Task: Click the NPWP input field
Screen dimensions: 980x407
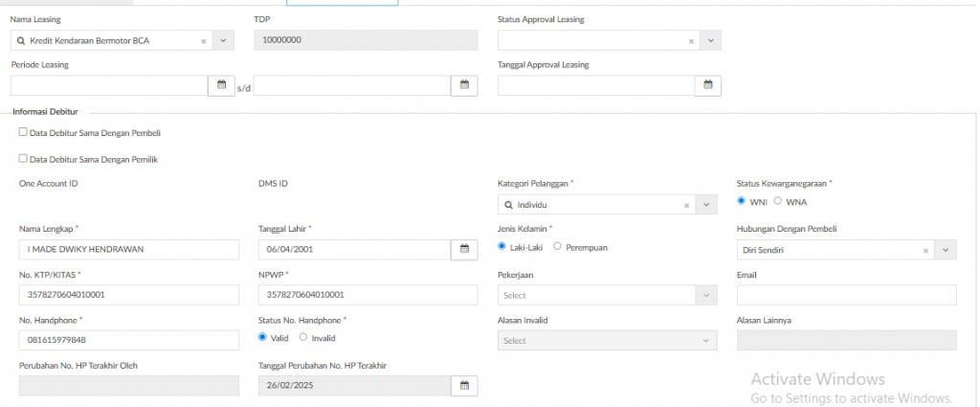Action: coord(367,295)
